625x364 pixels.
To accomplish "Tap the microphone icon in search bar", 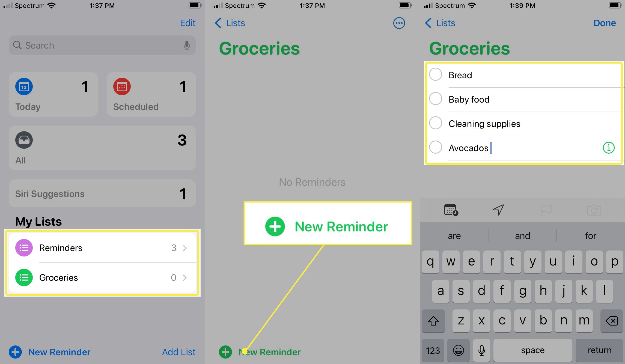I will click(x=187, y=45).
